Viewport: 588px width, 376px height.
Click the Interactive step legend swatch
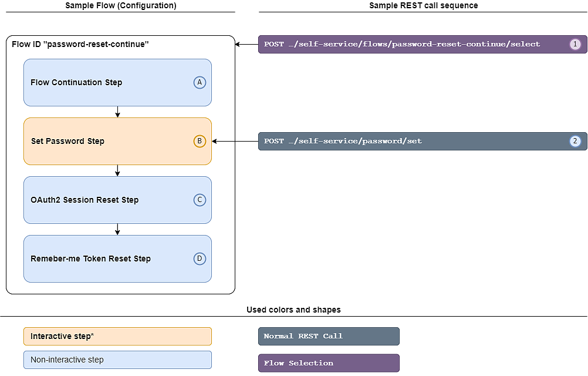(117, 336)
